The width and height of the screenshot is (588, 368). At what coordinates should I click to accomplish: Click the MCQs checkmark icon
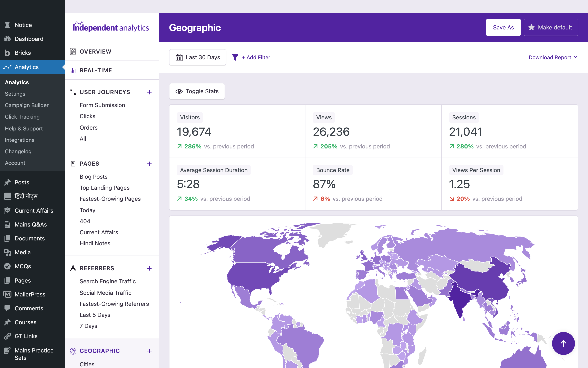[x=7, y=266]
